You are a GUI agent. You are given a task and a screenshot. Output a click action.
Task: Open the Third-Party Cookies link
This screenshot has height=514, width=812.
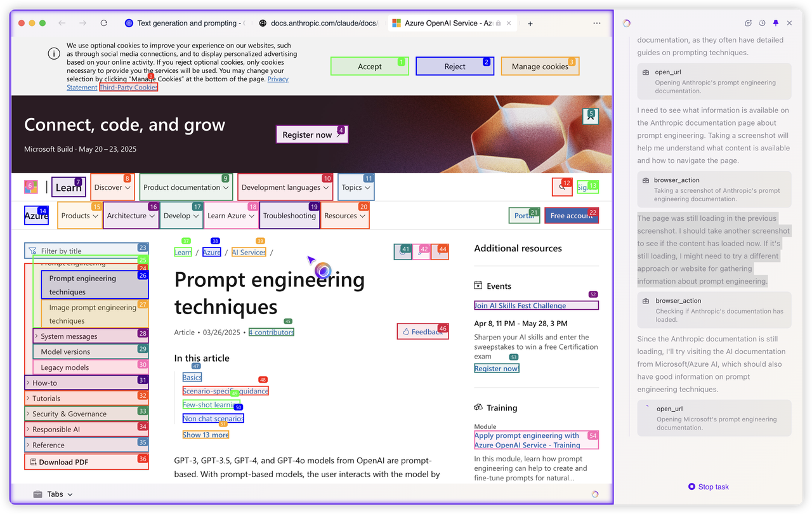[x=129, y=88]
